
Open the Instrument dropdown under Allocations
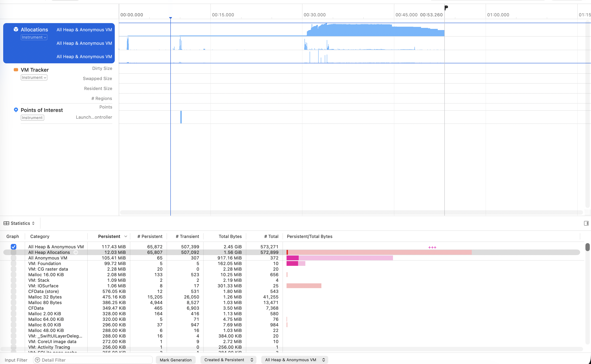(x=34, y=37)
